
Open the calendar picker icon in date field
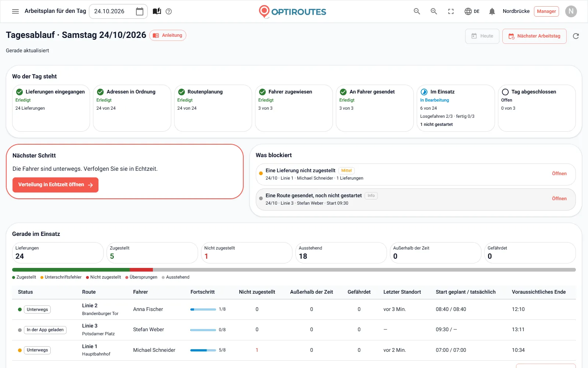point(140,11)
